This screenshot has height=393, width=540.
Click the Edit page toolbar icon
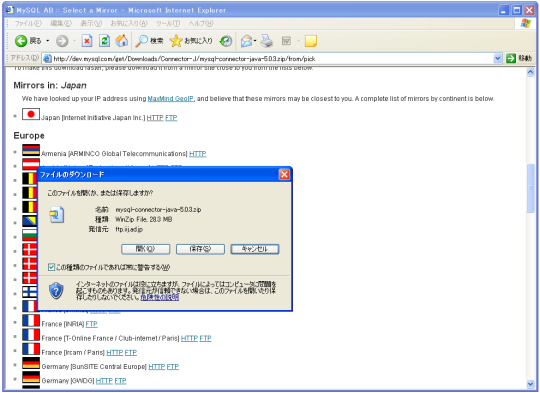tap(287, 41)
